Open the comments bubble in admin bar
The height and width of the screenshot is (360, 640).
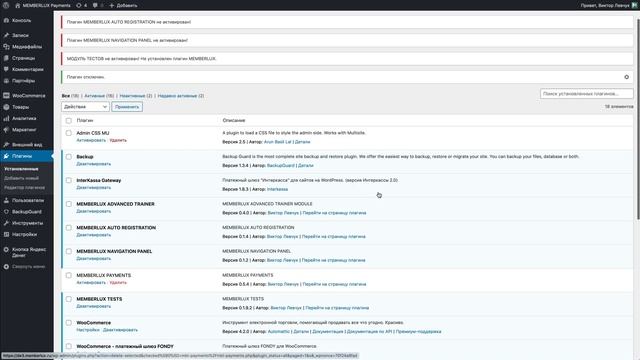98,5
